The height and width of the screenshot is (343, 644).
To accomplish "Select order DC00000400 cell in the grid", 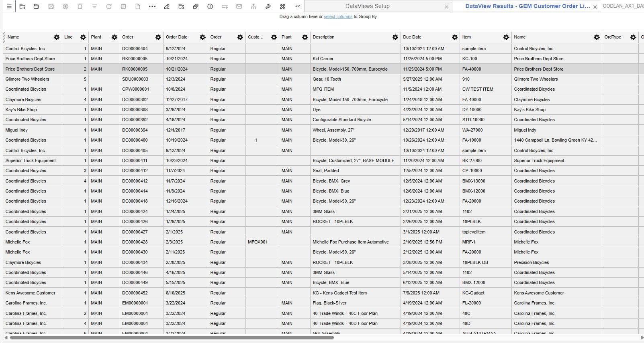I will [135, 140].
